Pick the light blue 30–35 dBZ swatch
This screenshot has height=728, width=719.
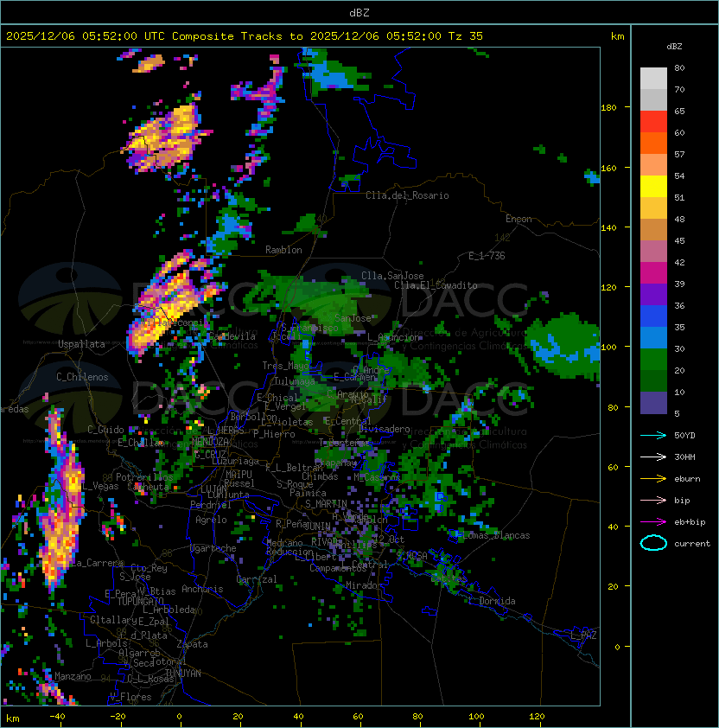click(653, 337)
